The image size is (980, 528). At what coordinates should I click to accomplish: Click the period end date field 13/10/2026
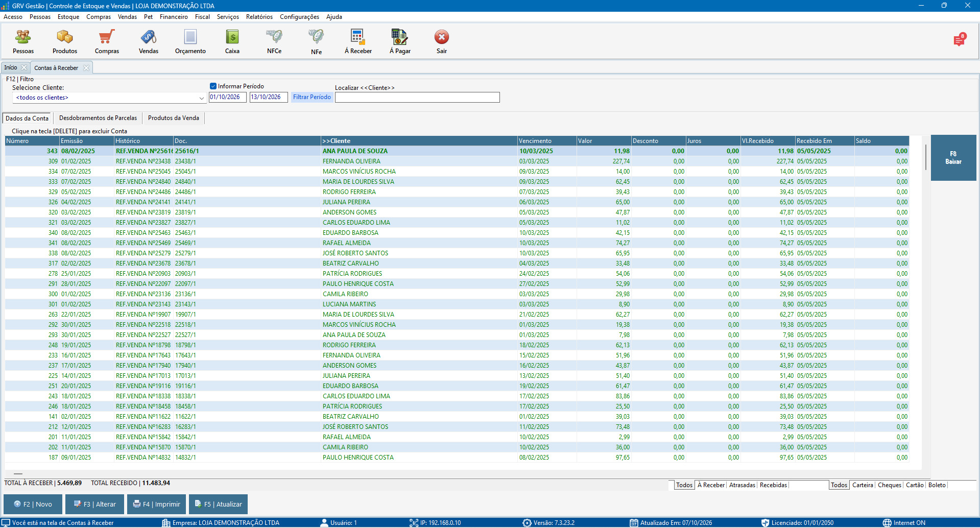tap(269, 97)
